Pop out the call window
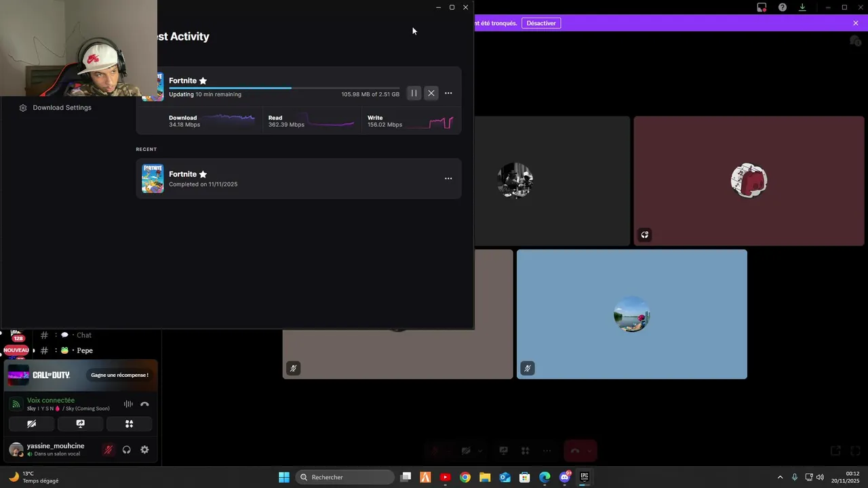Viewport: 868px width, 488px height. tap(836, 451)
